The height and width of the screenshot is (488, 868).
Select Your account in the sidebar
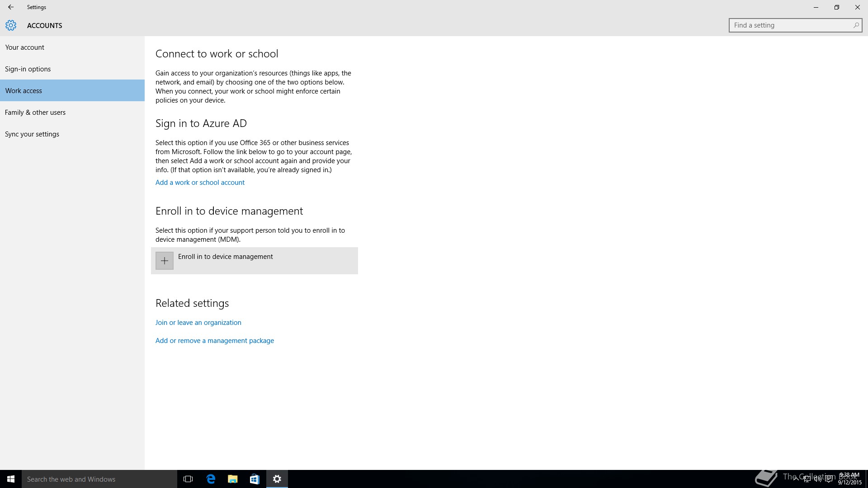click(72, 47)
